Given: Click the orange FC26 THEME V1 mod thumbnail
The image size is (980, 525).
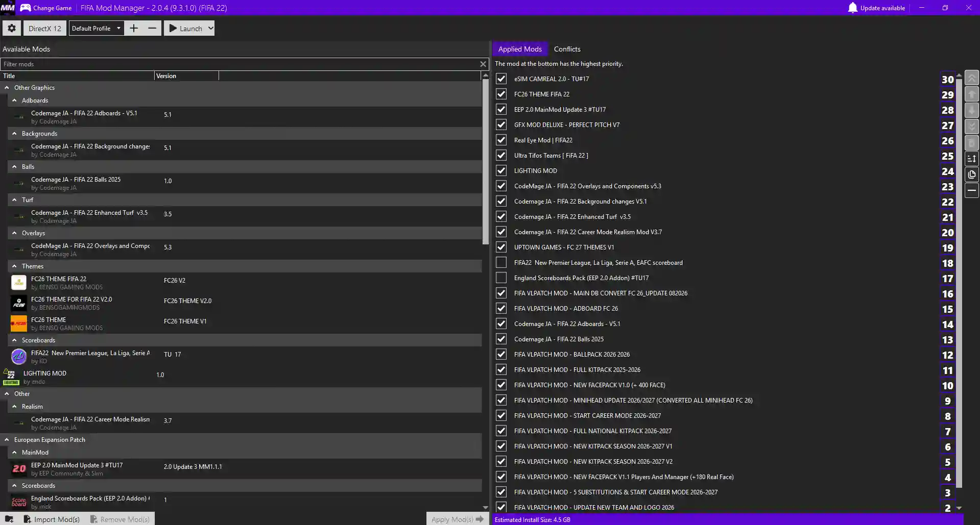Looking at the screenshot, I should (19, 323).
